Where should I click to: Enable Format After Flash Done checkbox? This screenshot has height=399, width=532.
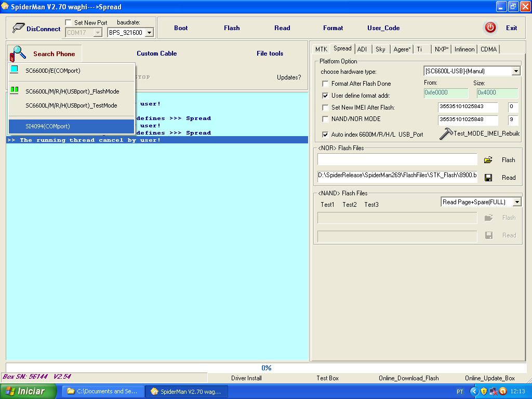tap(325, 84)
